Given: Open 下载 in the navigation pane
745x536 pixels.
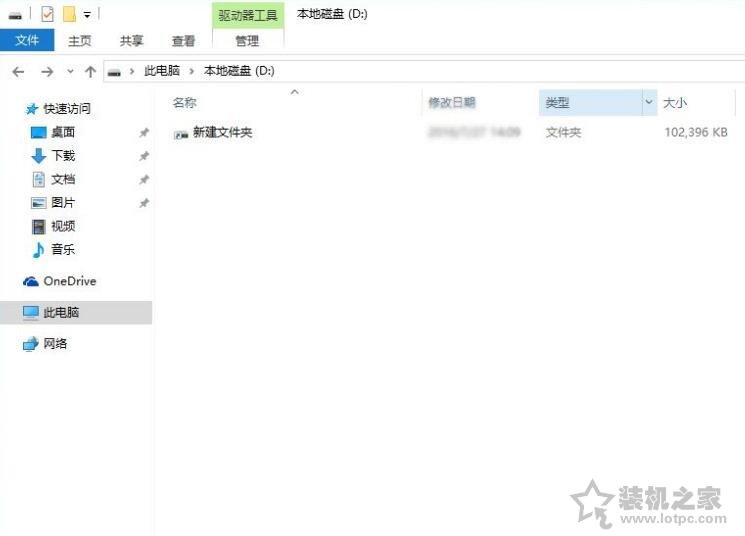Looking at the screenshot, I should [x=63, y=155].
